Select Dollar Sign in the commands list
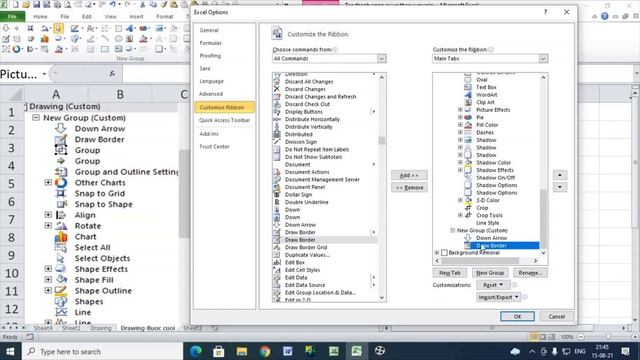This screenshot has height=360, width=640. pyautogui.click(x=298, y=195)
